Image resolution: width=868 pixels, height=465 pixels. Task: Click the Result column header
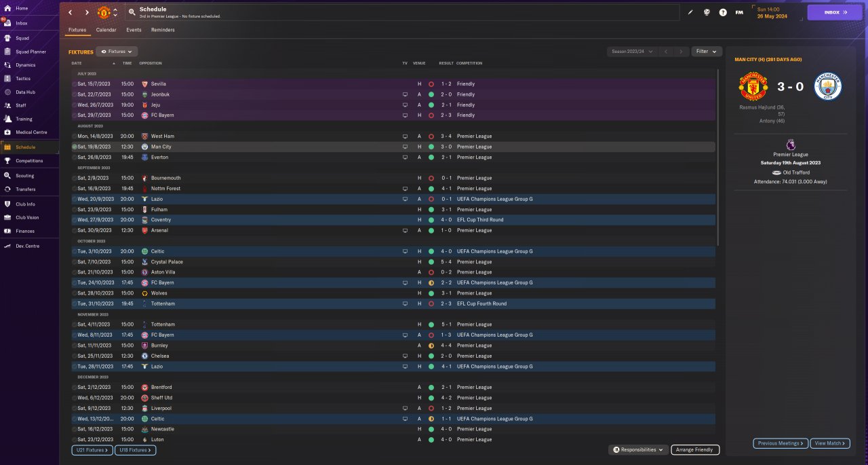[446, 63]
